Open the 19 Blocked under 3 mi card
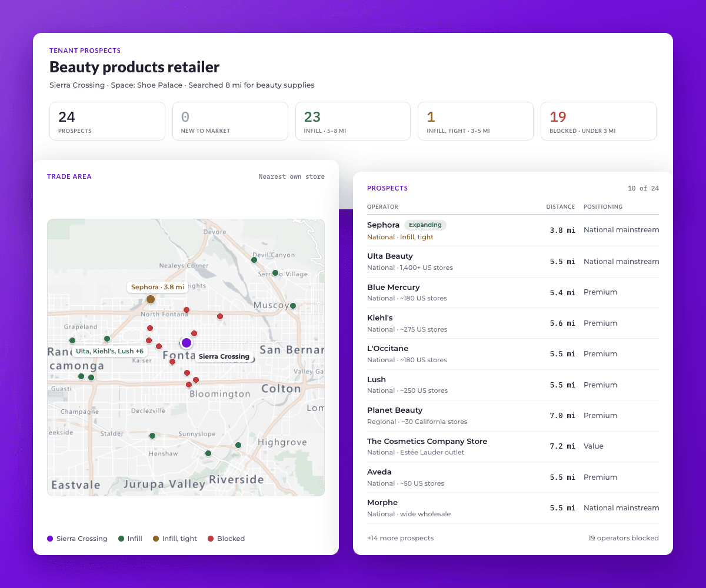 598,121
